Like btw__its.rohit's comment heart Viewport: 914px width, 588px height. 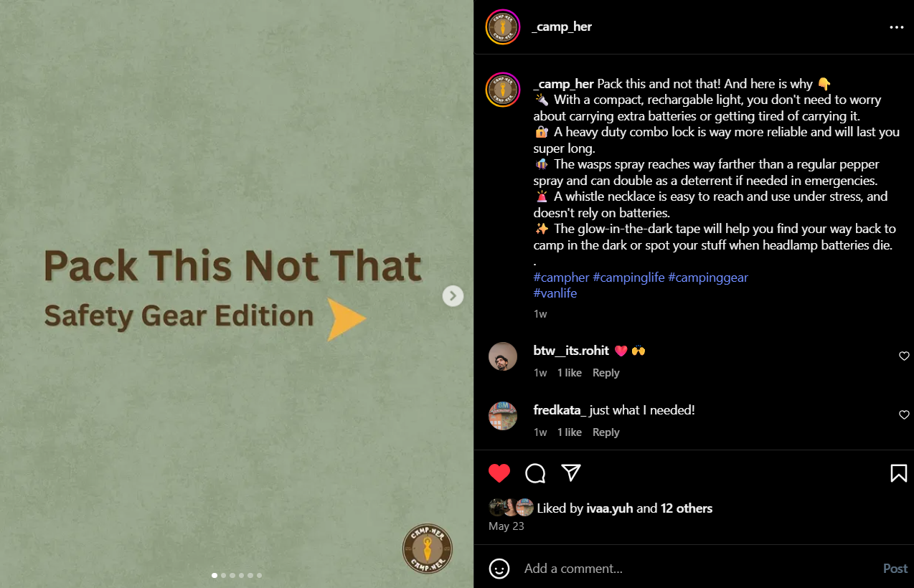[904, 356]
